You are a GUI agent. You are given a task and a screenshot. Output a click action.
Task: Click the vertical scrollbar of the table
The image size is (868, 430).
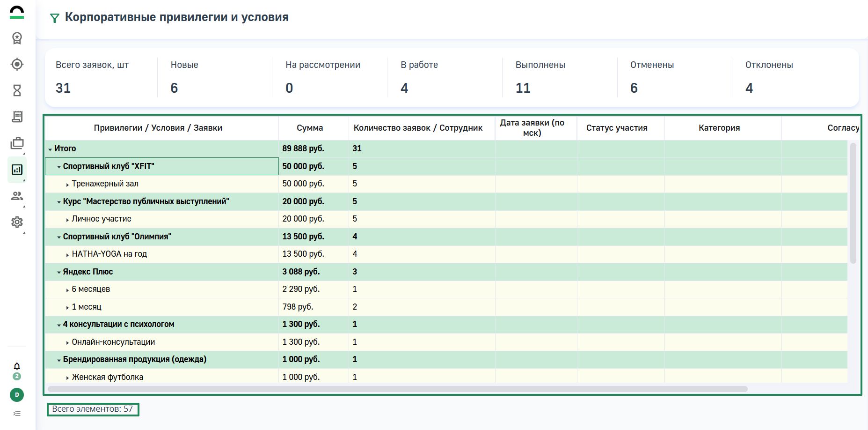pos(853,204)
